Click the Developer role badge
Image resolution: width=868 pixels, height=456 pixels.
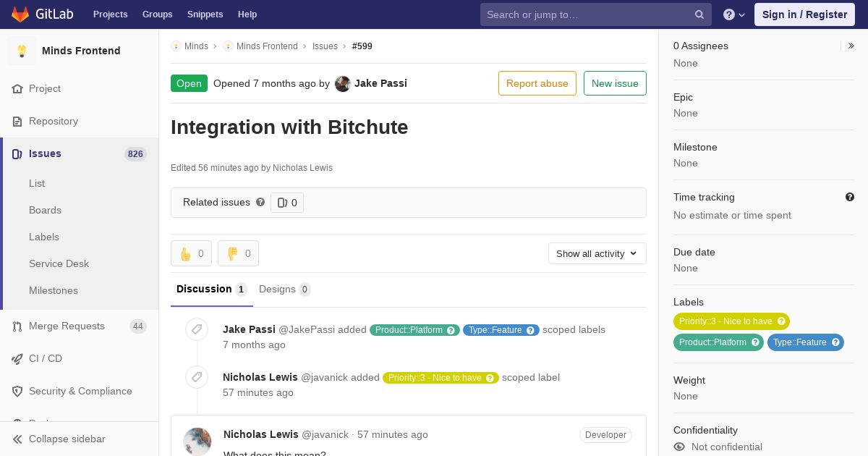click(x=605, y=435)
